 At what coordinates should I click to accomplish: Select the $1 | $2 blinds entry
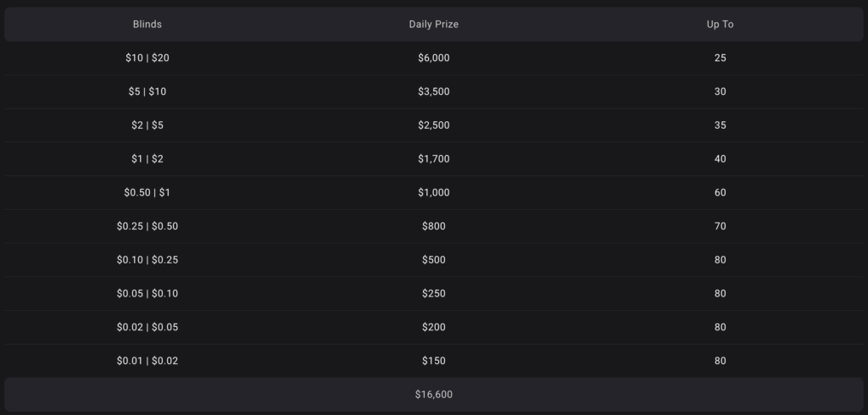147,158
